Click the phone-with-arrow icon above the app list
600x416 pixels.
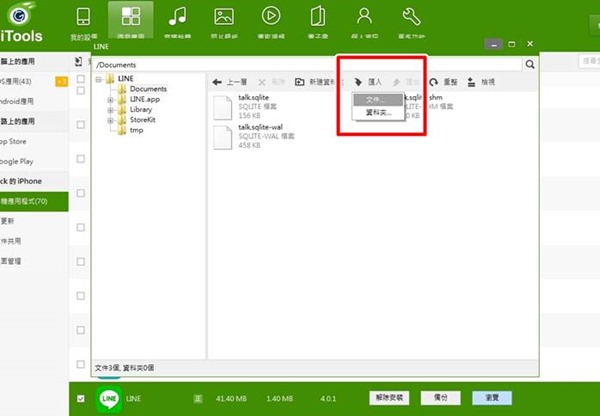78,62
